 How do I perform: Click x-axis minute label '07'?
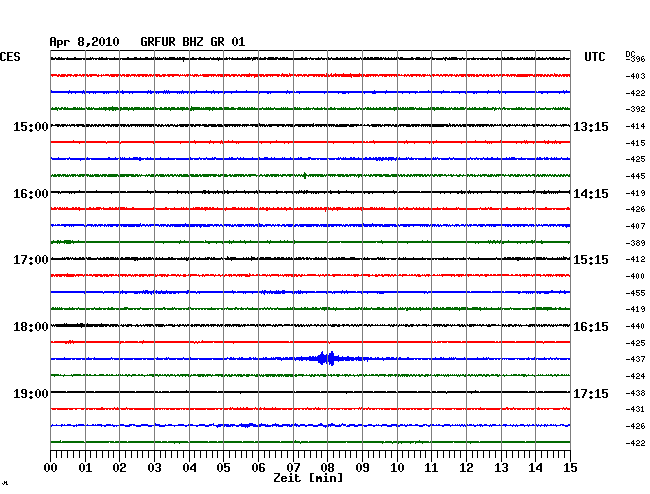click(293, 468)
